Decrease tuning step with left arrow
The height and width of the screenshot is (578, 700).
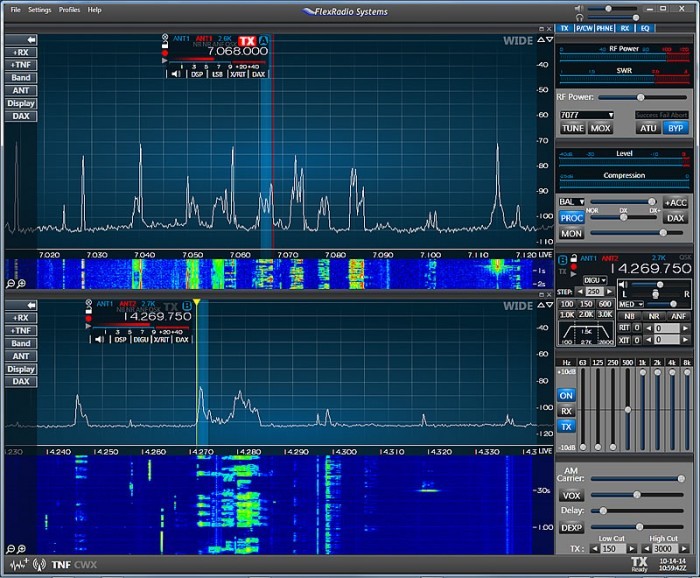[x=580, y=291]
